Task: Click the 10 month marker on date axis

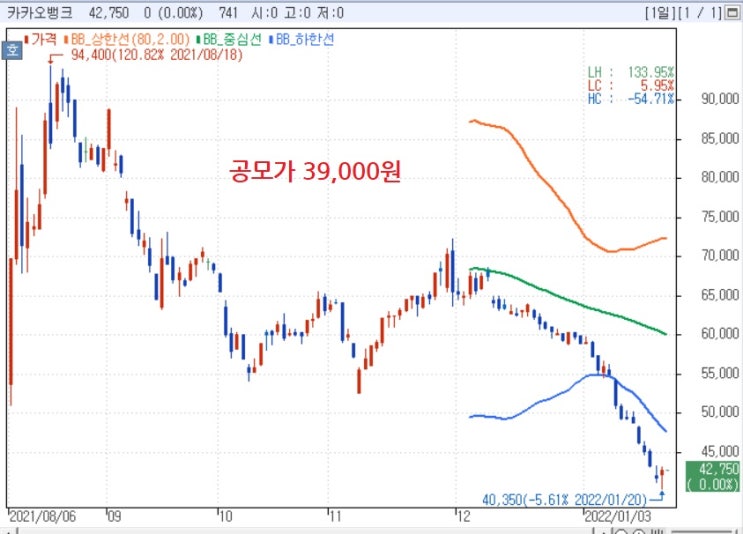Action: click(x=226, y=516)
